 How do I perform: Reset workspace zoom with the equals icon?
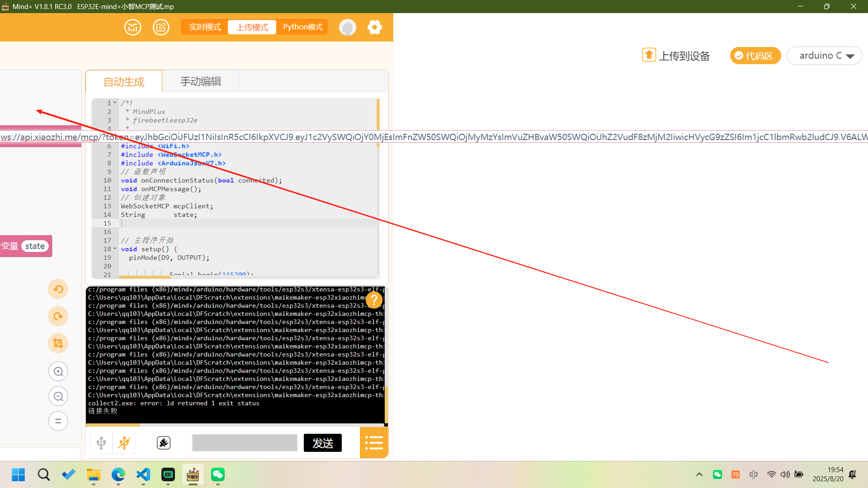[x=58, y=421]
